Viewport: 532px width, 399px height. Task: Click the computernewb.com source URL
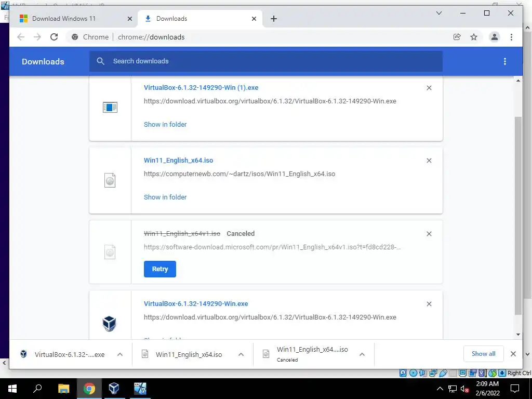(240, 174)
